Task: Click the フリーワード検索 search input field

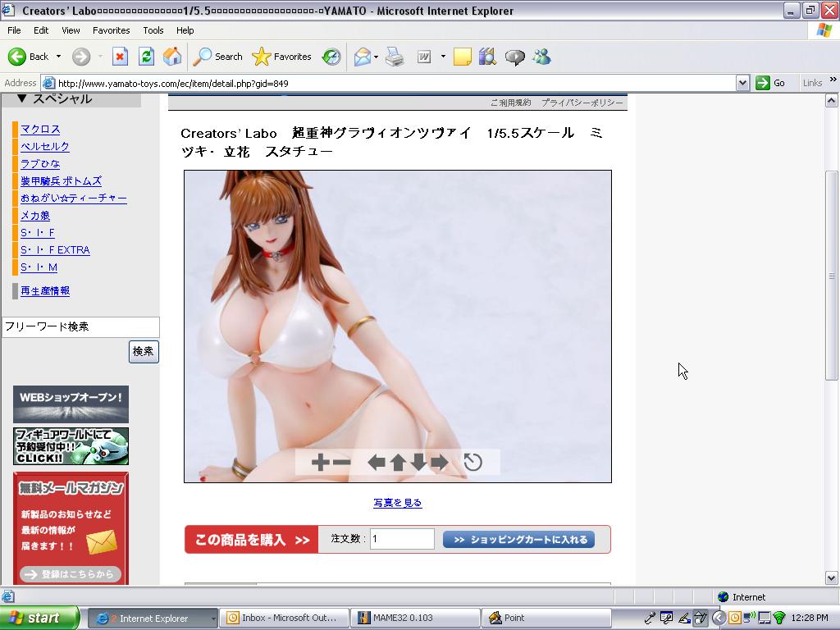Action: (80, 326)
